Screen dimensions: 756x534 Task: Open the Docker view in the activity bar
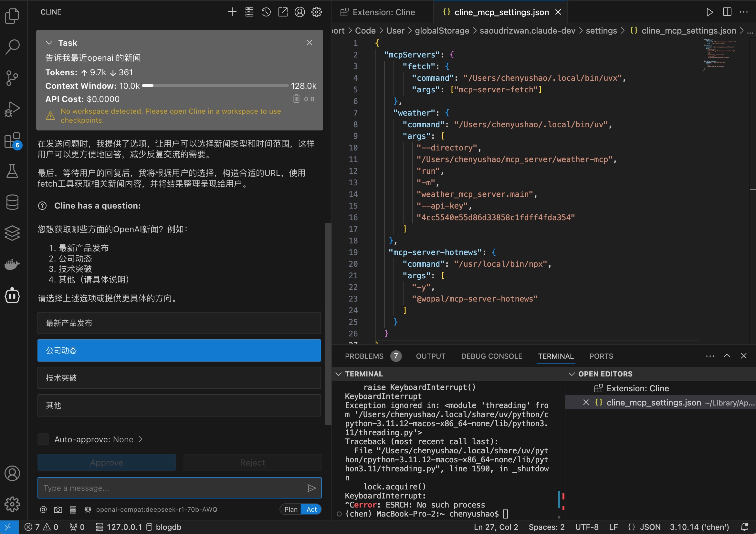coord(13,264)
